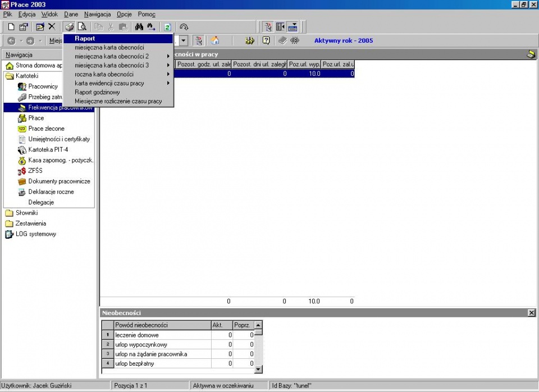Click the home house icon
Viewport: 539px width, 392px height.
pos(215,40)
